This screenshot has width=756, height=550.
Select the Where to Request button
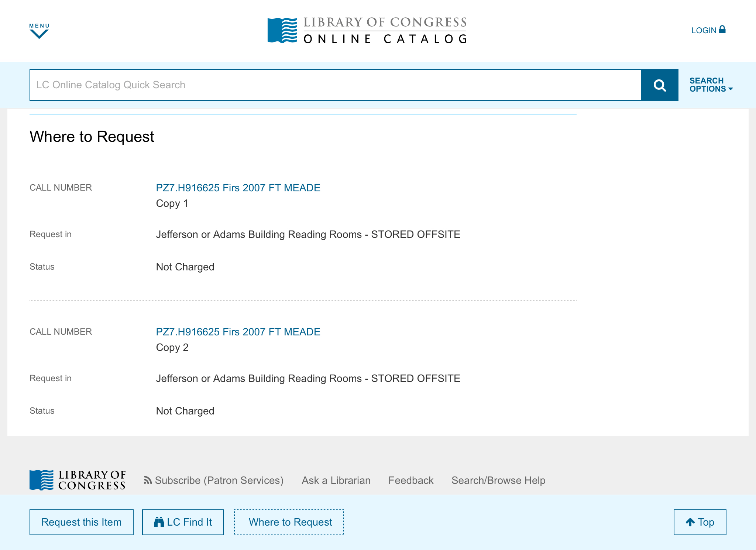pyautogui.click(x=289, y=522)
